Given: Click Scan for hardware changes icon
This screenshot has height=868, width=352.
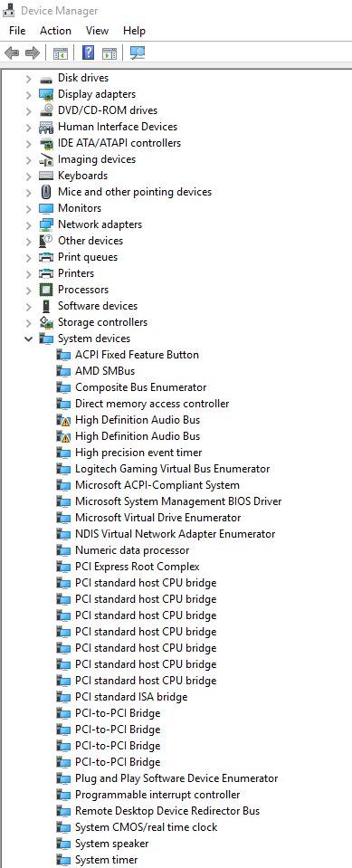Looking at the screenshot, I should (x=137, y=53).
